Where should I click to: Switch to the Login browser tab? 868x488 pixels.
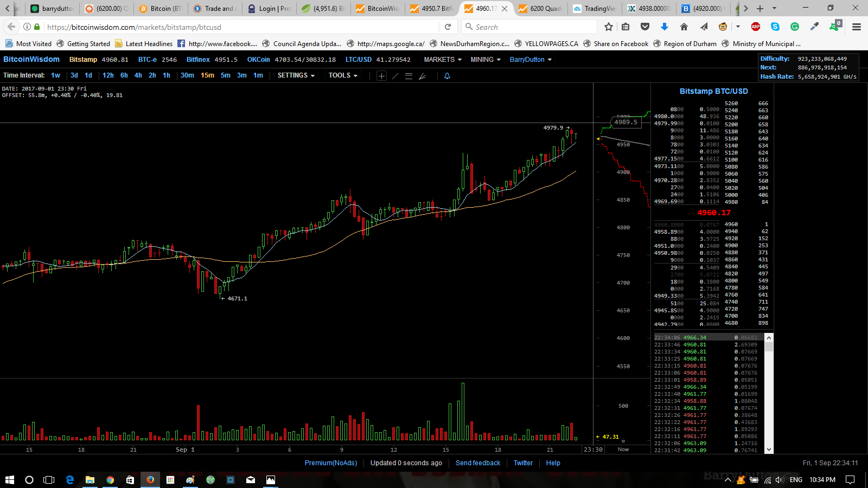[270, 8]
